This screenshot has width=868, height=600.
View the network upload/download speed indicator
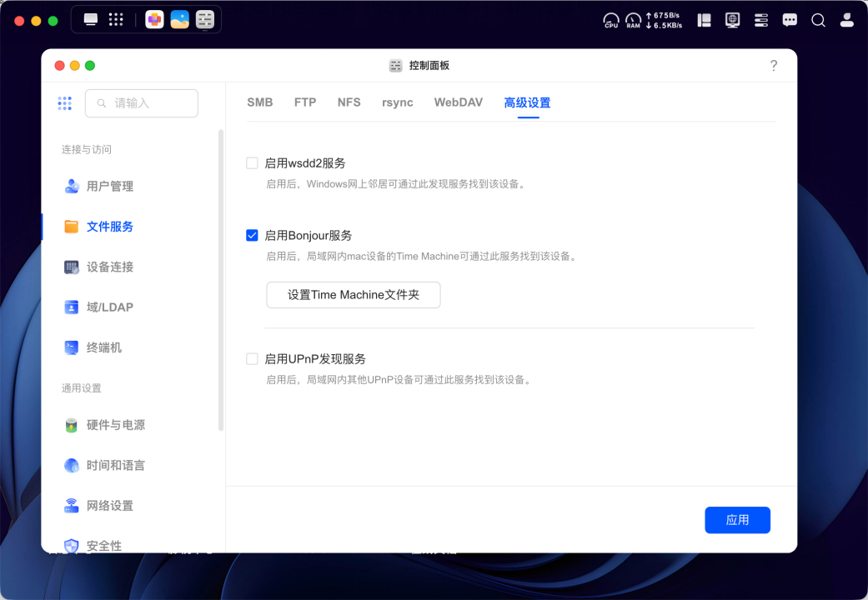coord(664,21)
